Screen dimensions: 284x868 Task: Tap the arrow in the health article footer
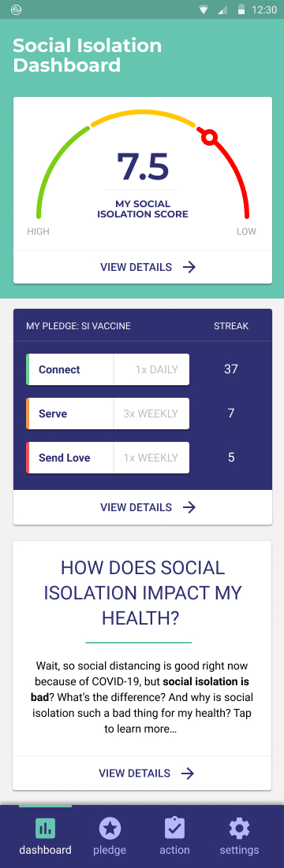click(188, 773)
